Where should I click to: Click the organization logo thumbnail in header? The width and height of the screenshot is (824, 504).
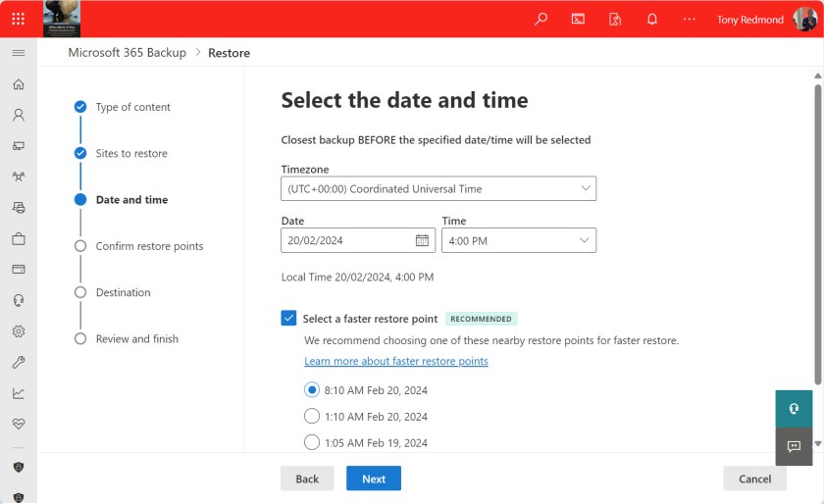[x=62, y=19]
